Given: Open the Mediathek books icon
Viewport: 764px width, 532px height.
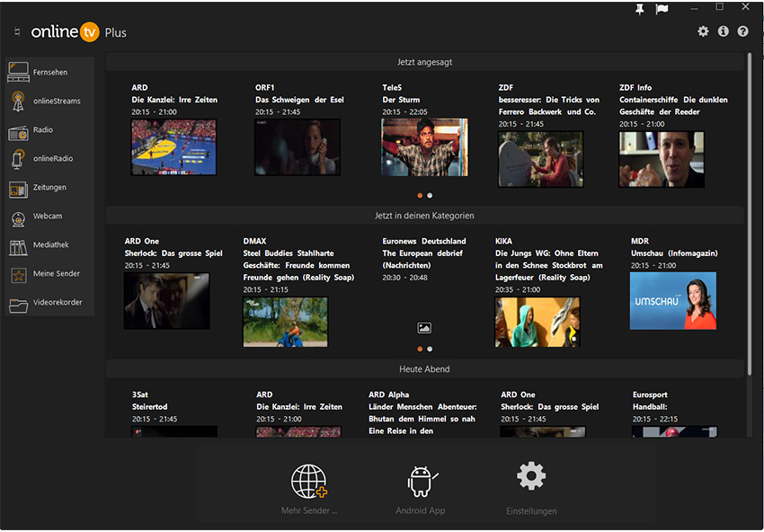Looking at the screenshot, I should [19, 247].
